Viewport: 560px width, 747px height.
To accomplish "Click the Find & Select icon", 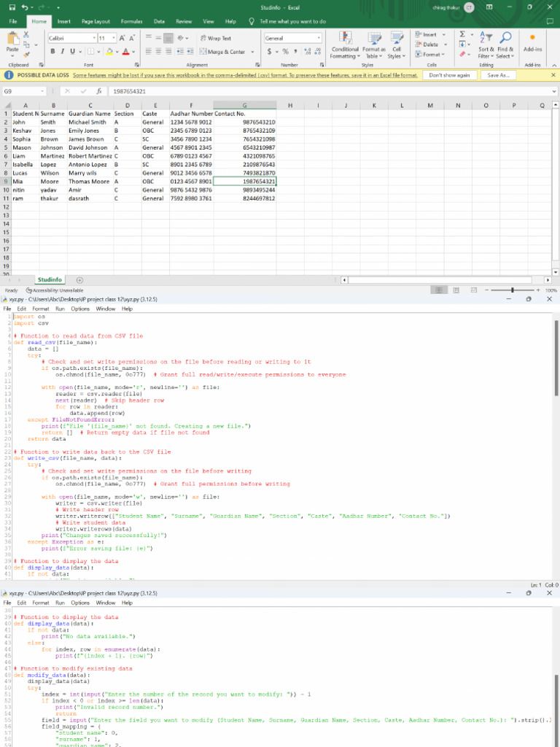I will pyautogui.click(x=506, y=45).
